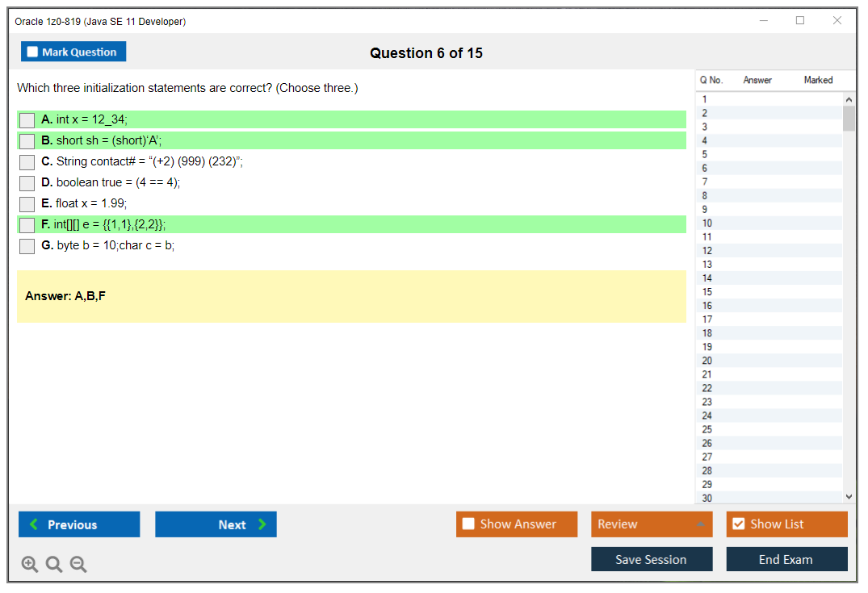Viewport: 868px width, 593px height.
Task: Check option D boolean true checkbox
Action: 27,183
